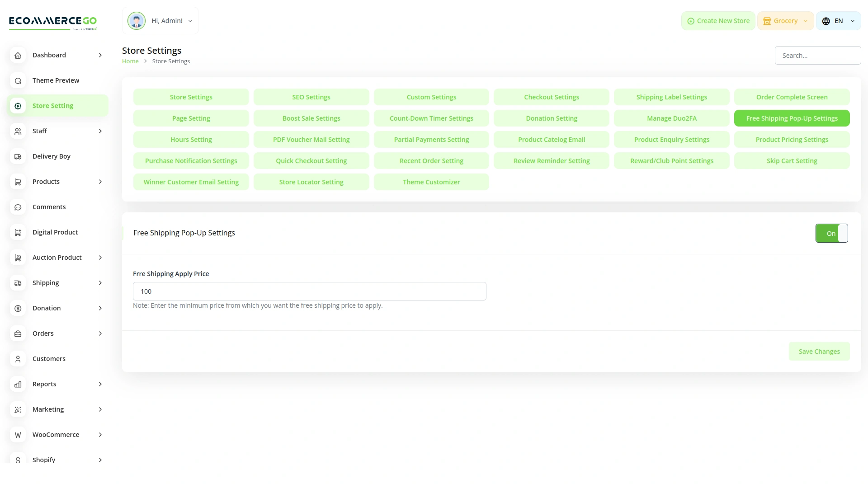Turn off Free Shipping Pop-Up Settings
This screenshot has width=868, height=488.
[832, 233]
